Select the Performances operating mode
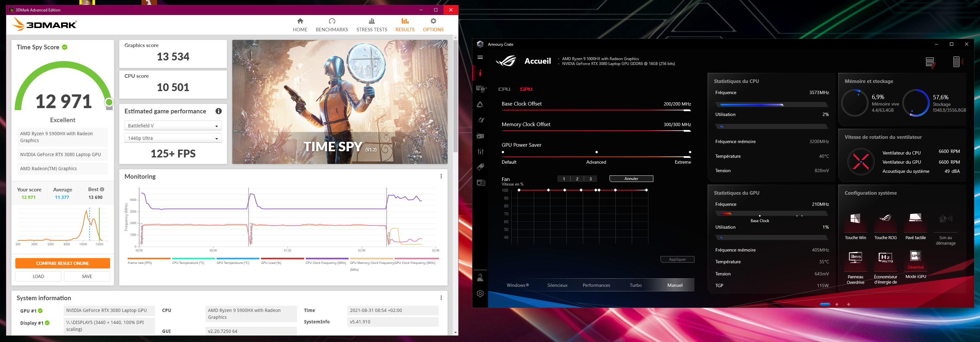The width and height of the screenshot is (980, 342). [596, 285]
